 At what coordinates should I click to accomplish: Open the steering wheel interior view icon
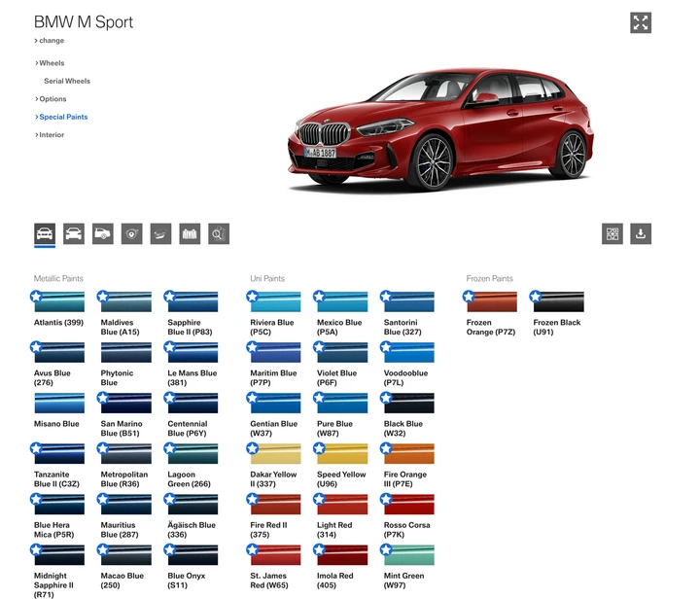(131, 233)
